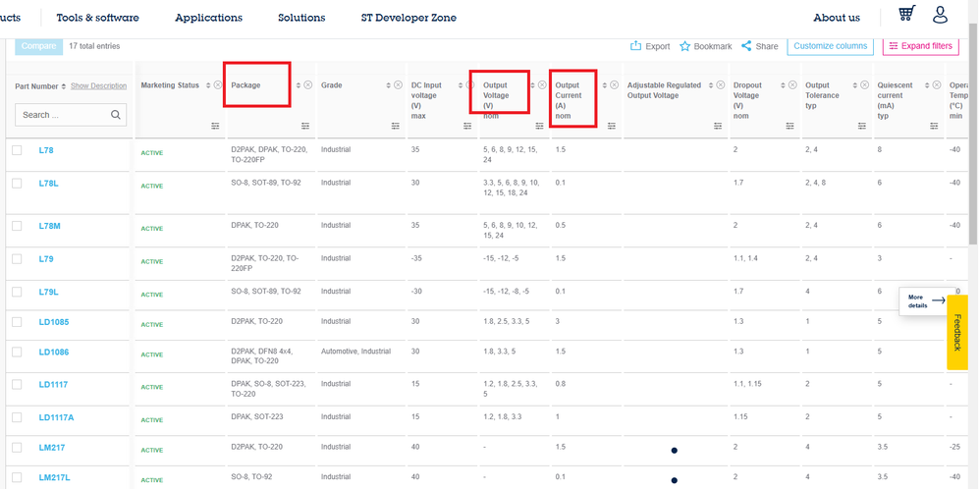Open the Marketing Status column filter

point(216,126)
